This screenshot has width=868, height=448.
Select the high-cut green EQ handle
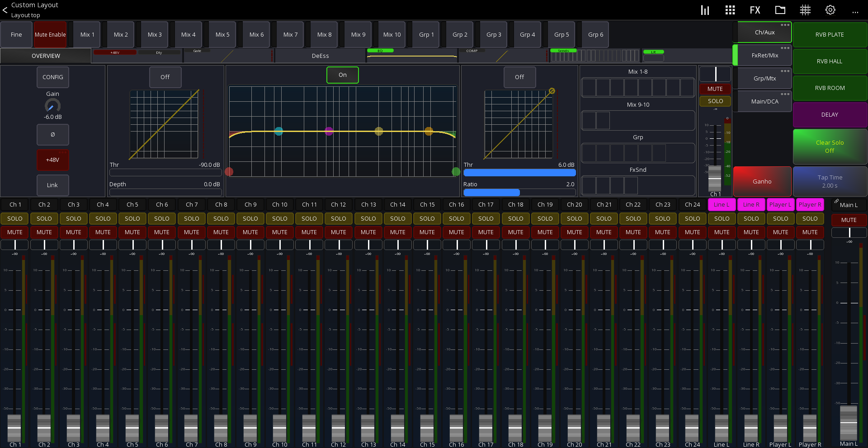pyautogui.click(x=456, y=172)
